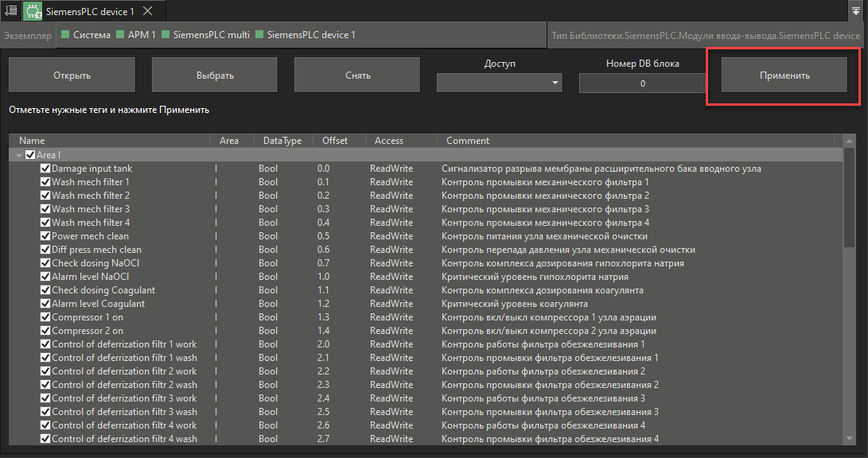The image size is (868, 458).
Task: Click the Применить button
Action: [784, 76]
